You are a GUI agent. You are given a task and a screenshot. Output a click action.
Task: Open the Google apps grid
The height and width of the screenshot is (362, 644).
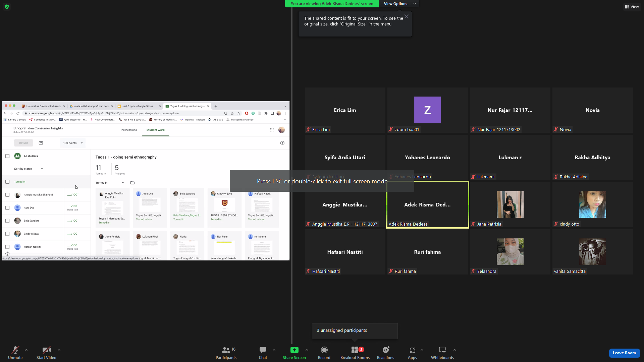[272, 130]
